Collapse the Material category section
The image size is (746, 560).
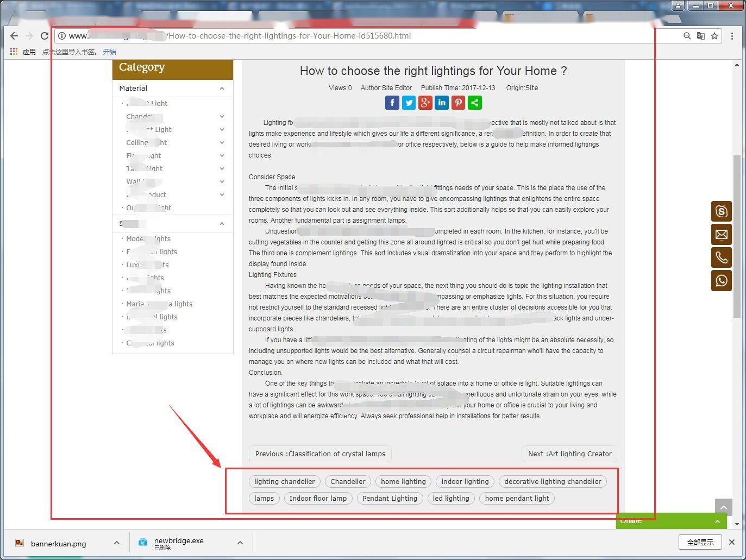point(222,89)
